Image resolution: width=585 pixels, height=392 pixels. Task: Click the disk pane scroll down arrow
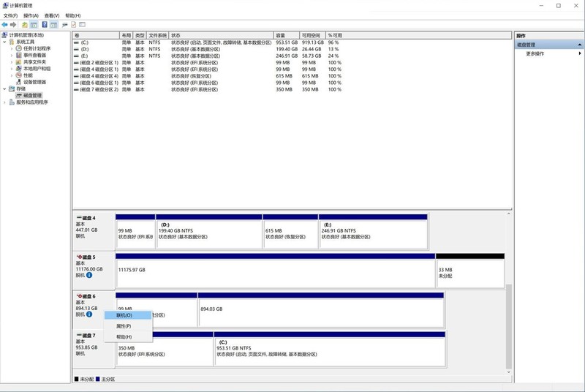click(508, 372)
